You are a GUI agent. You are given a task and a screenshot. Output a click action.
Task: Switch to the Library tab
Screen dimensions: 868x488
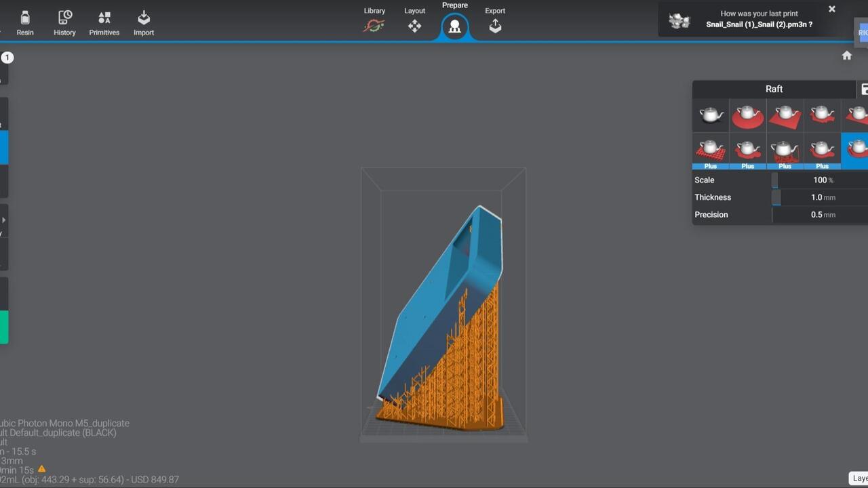point(374,20)
